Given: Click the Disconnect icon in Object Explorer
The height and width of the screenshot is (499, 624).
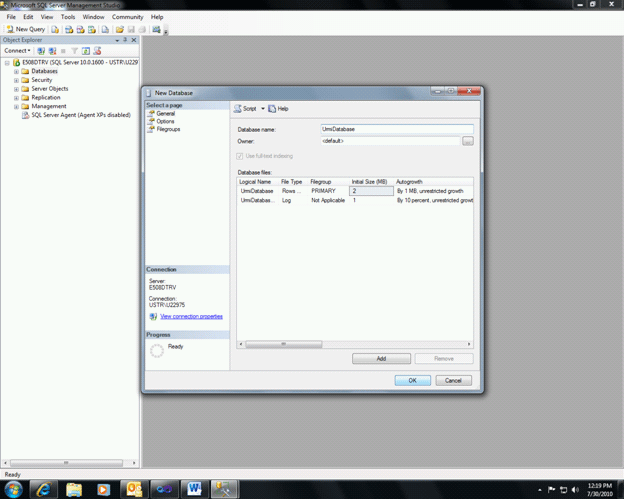Looking at the screenshot, I should click(x=52, y=51).
